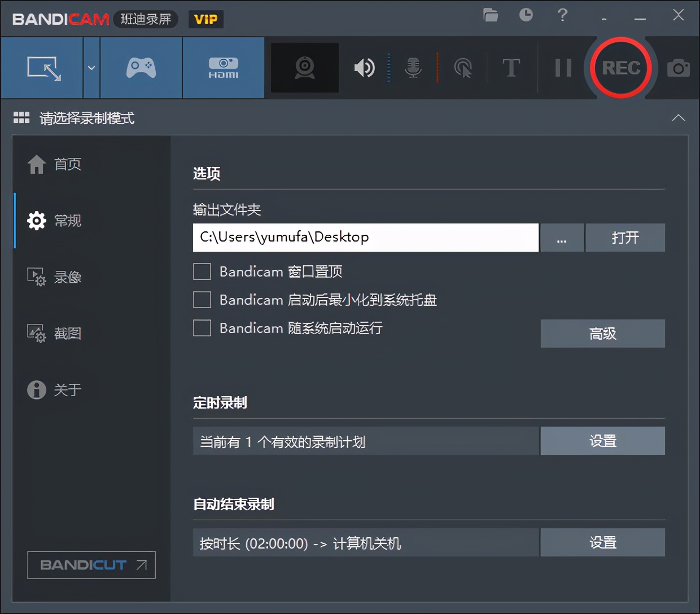Switch to device/HDMI recording mode
The image size is (700, 614).
pyautogui.click(x=224, y=68)
